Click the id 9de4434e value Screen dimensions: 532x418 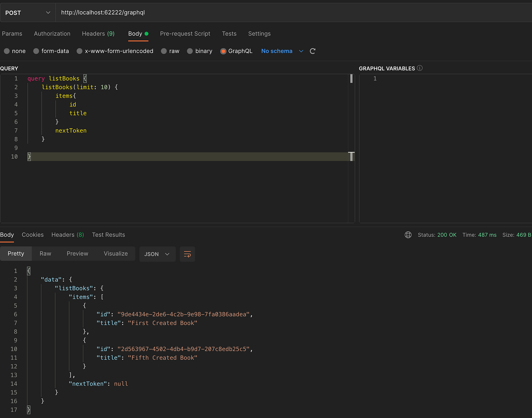pyautogui.click(x=184, y=314)
